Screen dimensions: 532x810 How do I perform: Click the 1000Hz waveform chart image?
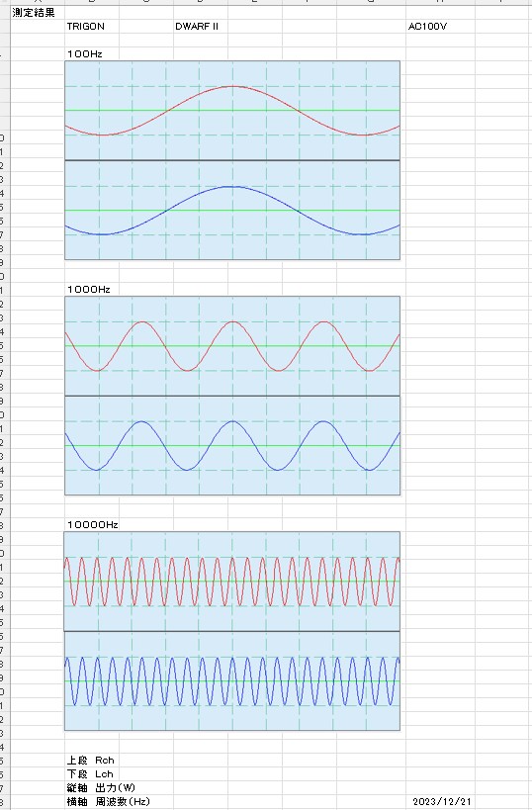click(232, 396)
